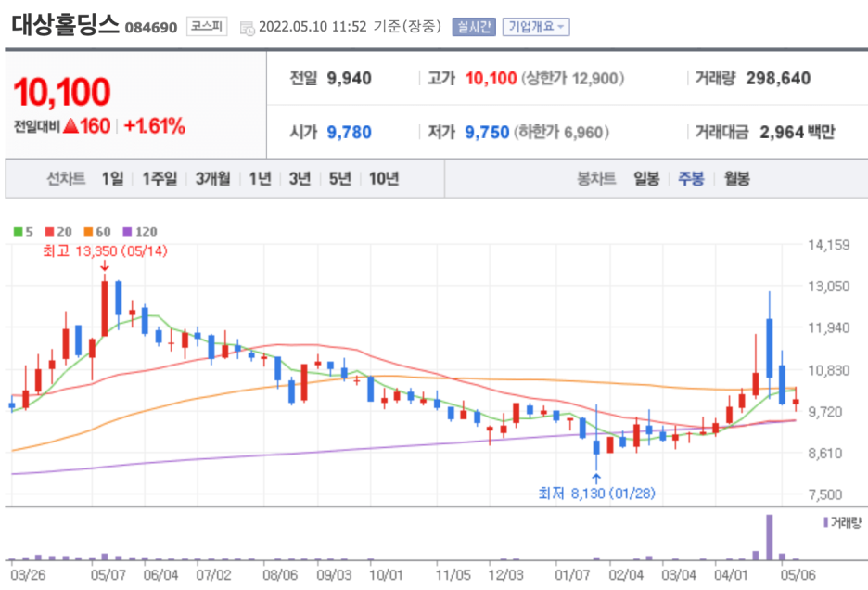Click the upper limit text 상한가 12,900
This screenshot has height=590, width=868.
[573, 79]
